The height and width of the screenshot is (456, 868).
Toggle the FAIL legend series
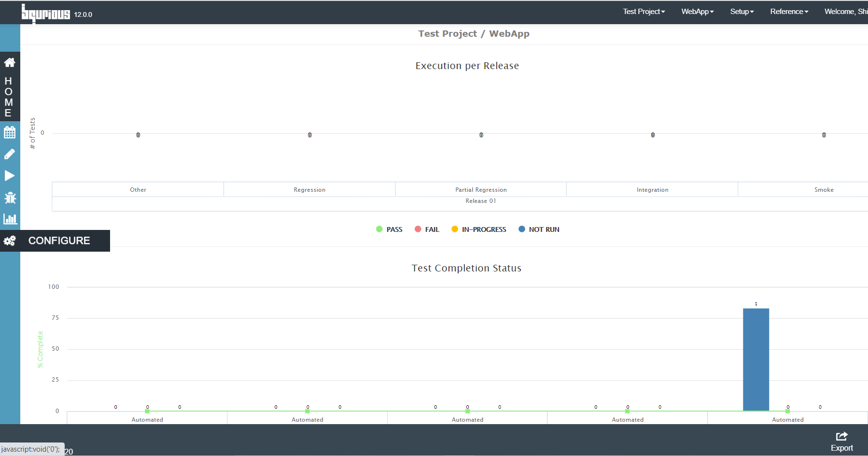(x=427, y=229)
